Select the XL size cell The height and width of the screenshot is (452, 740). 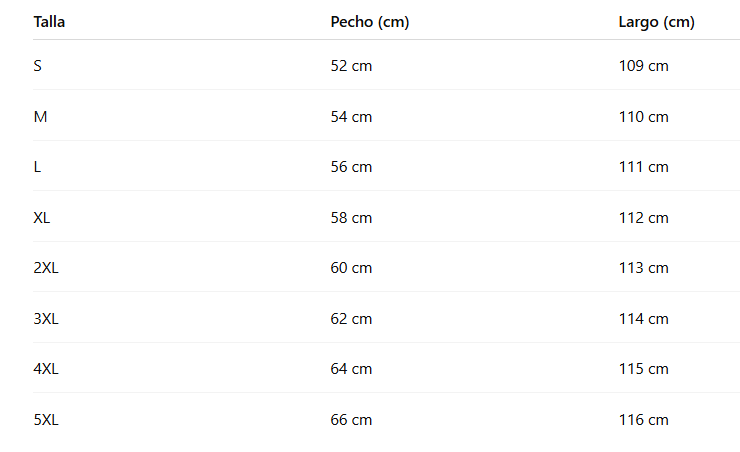[42, 218]
